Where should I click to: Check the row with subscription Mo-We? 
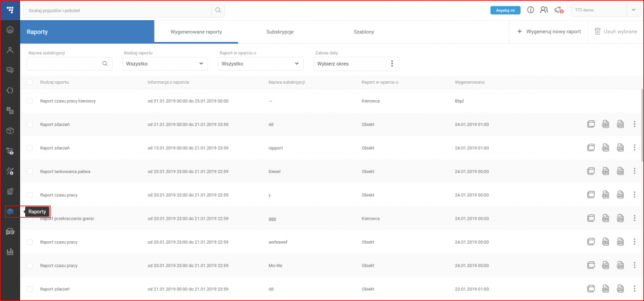tap(30, 265)
